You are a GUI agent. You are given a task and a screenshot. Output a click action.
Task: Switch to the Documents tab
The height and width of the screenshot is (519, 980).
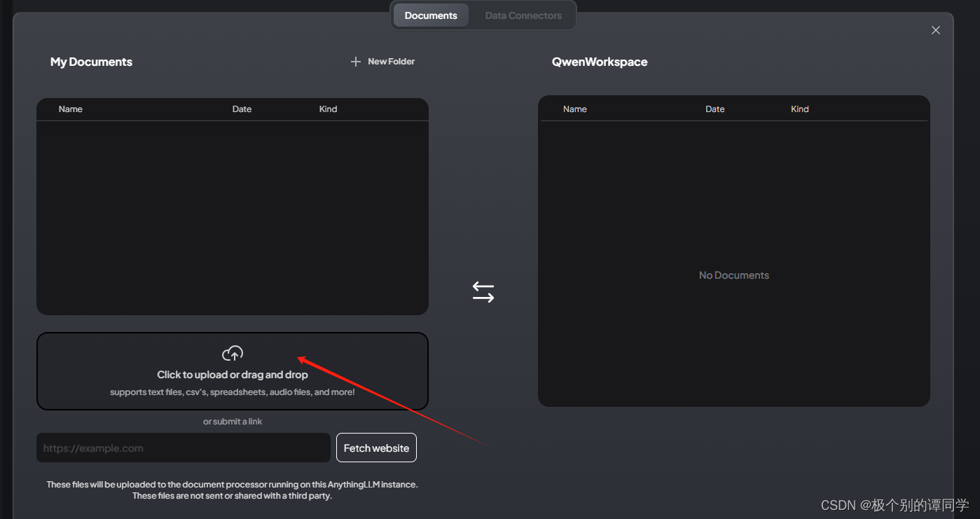coord(431,15)
